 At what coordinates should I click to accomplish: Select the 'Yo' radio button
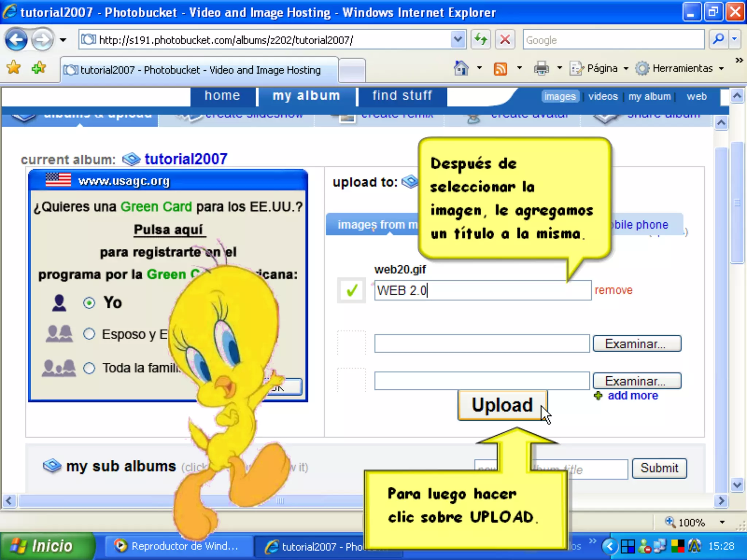pyautogui.click(x=89, y=303)
